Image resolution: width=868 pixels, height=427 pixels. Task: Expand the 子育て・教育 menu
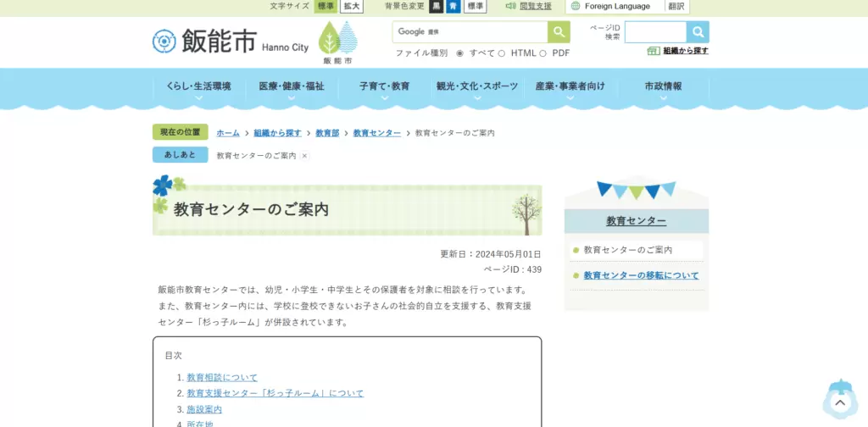385,88
